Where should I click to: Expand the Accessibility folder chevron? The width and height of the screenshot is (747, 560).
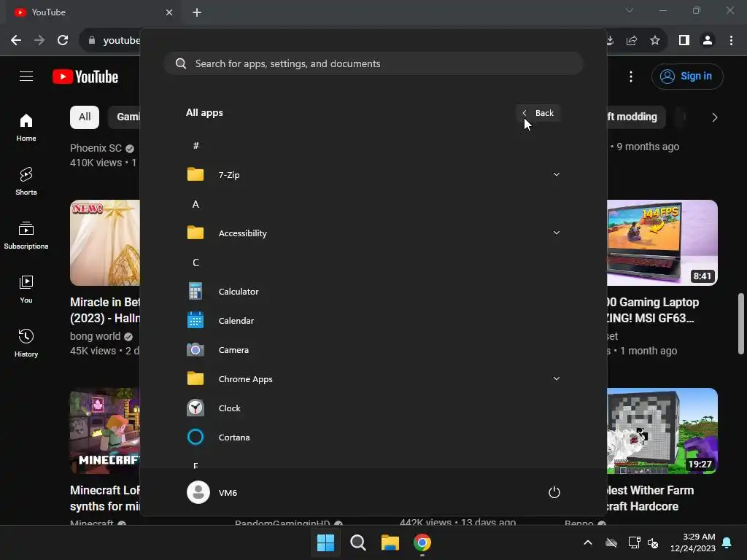coord(556,233)
